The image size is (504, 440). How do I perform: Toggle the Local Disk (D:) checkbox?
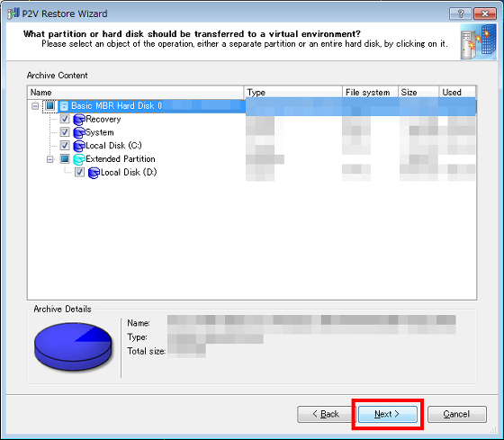(79, 172)
